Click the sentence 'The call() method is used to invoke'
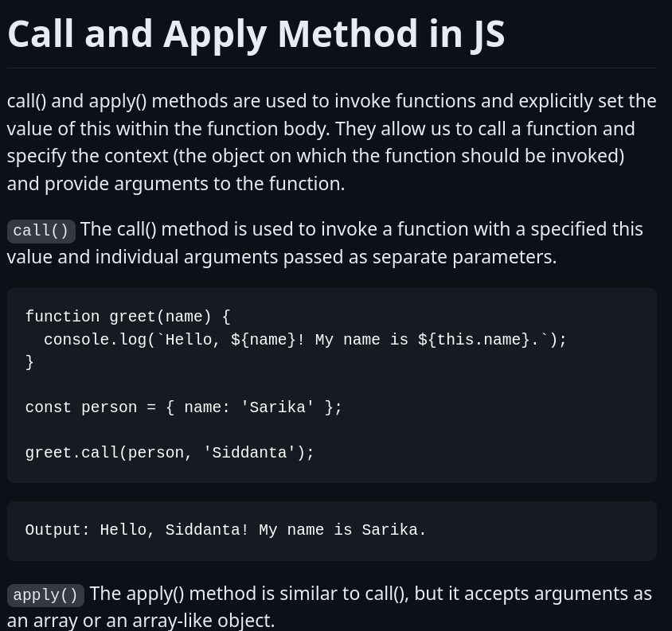 tap(325, 243)
